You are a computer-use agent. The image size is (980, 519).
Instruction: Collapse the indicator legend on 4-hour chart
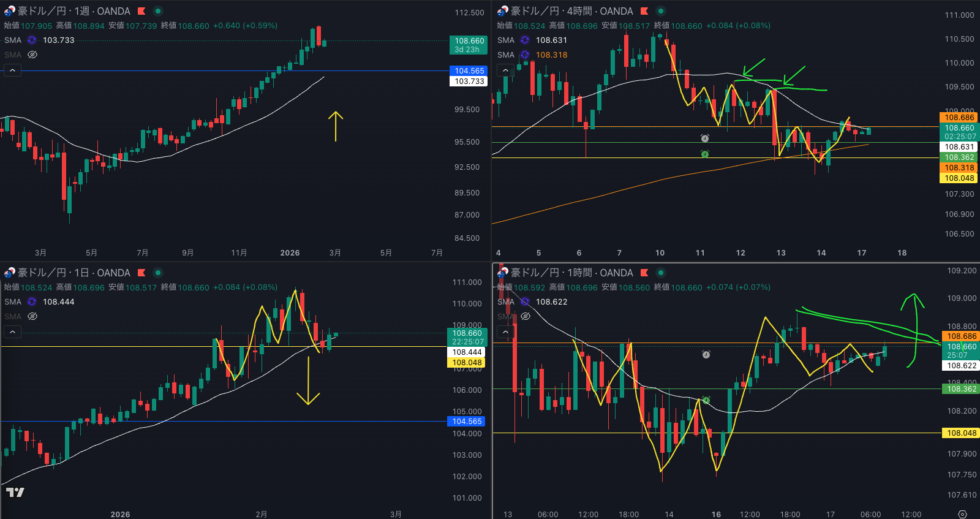click(x=505, y=70)
